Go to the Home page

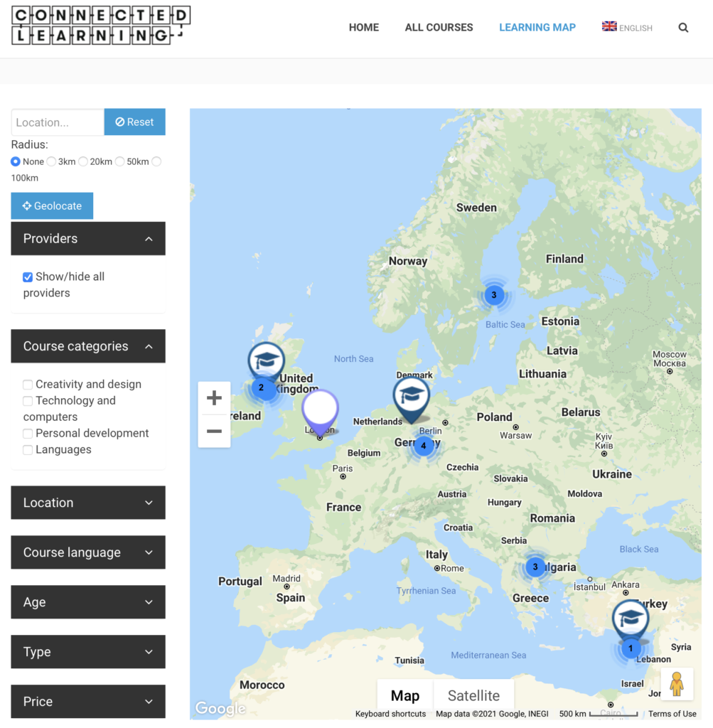point(364,28)
